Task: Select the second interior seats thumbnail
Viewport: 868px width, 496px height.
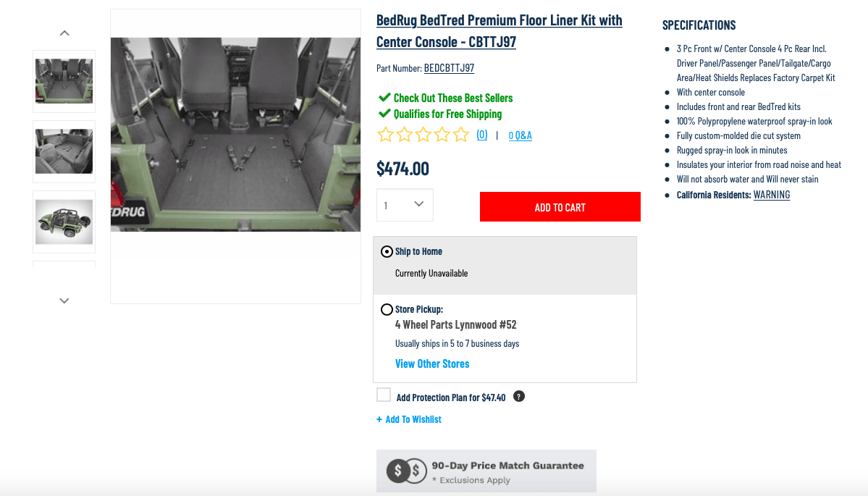Action: [x=64, y=151]
